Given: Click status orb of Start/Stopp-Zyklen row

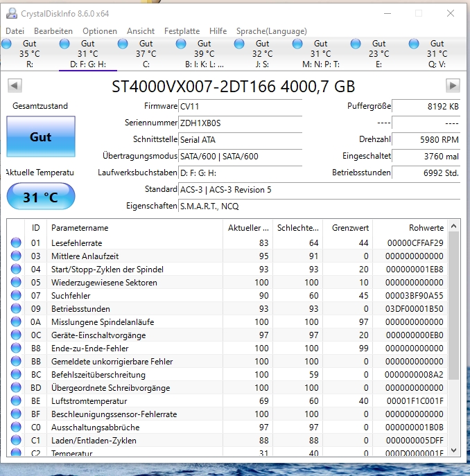Looking at the screenshot, I should pyautogui.click(x=16, y=269).
